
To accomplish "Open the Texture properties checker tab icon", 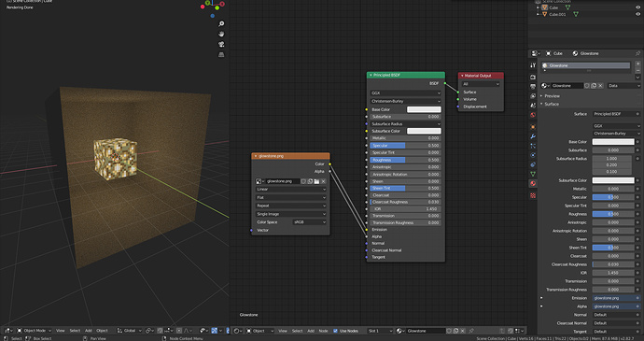I will (533, 195).
